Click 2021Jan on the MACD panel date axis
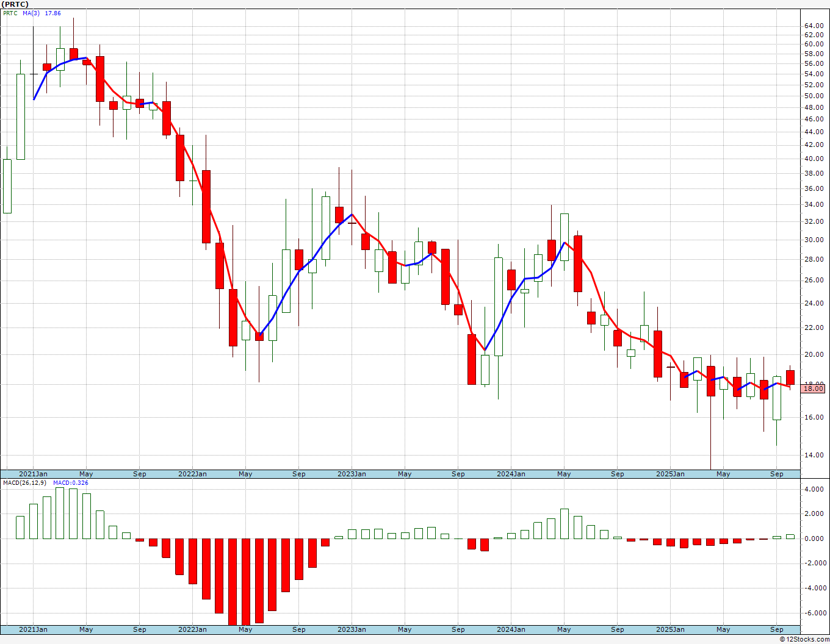The image size is (830, 644). click(33, 629)
